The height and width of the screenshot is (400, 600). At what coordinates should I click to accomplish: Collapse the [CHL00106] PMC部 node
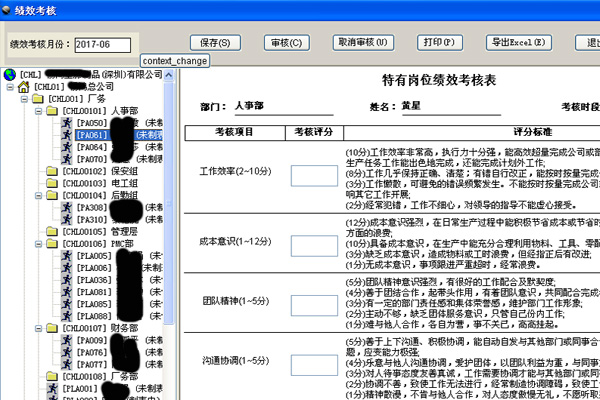(x=39, y=244)
